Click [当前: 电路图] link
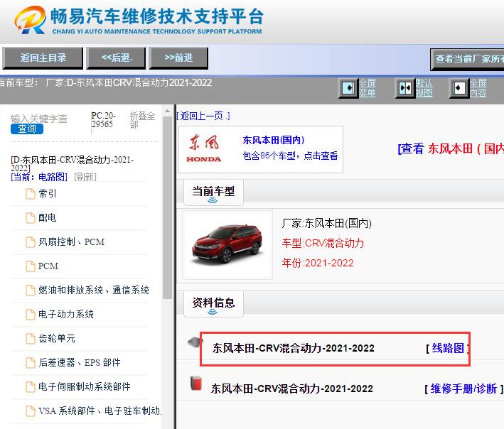This screenshot has width=504, height=429. (x=39, y=177)
